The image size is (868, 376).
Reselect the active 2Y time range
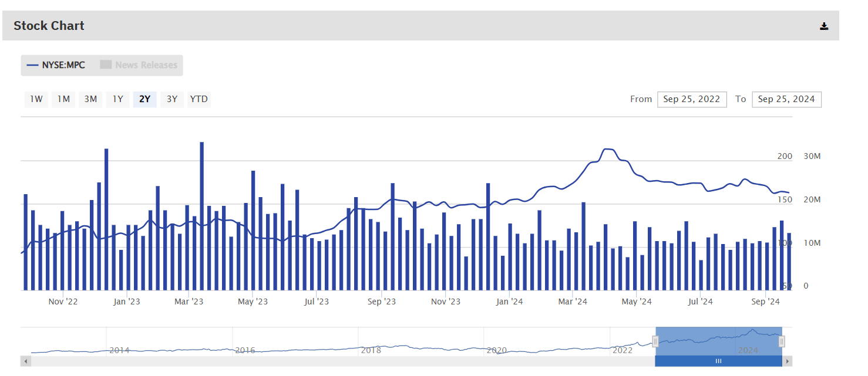pyautogui.click(x=144, y=99)
